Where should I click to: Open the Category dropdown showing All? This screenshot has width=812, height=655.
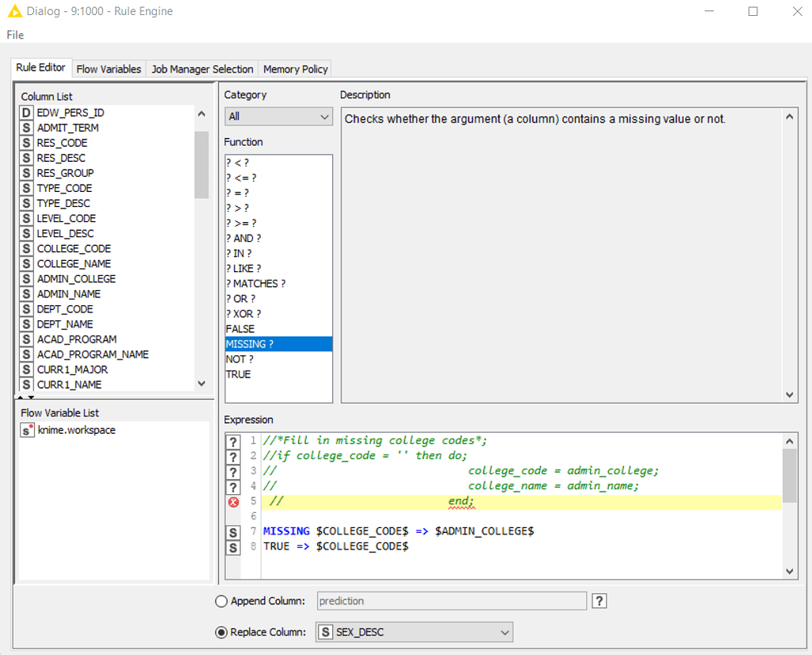(324, 116)
